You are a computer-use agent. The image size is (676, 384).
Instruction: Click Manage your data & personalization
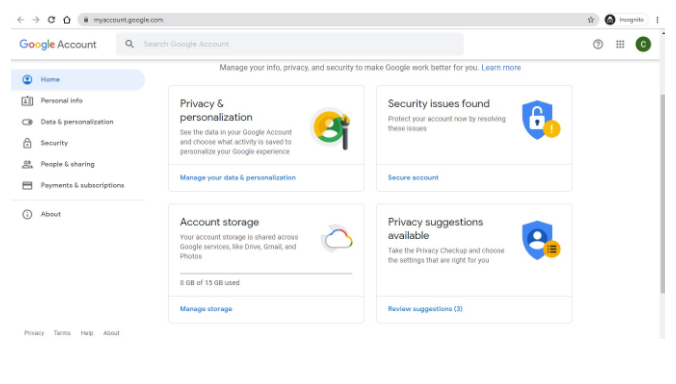238,178
